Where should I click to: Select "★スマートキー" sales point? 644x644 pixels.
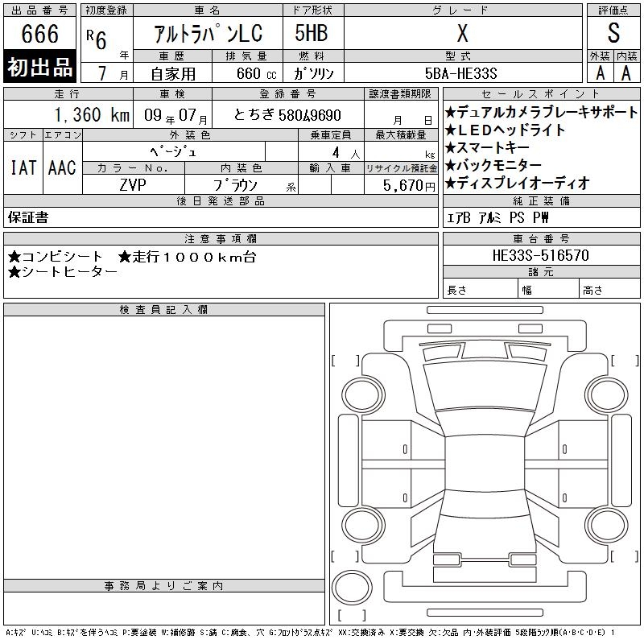coord(487,147)
